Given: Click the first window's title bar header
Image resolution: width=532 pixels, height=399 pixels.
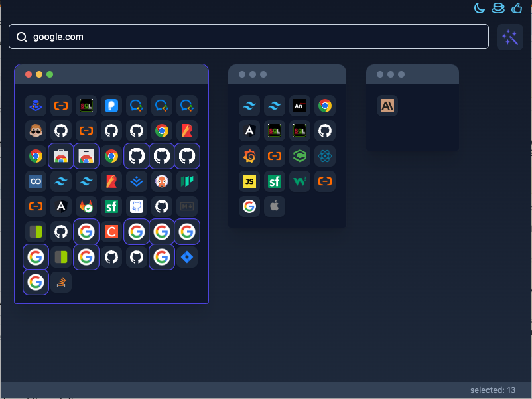Looking at the screenshot, I should 111,74.
